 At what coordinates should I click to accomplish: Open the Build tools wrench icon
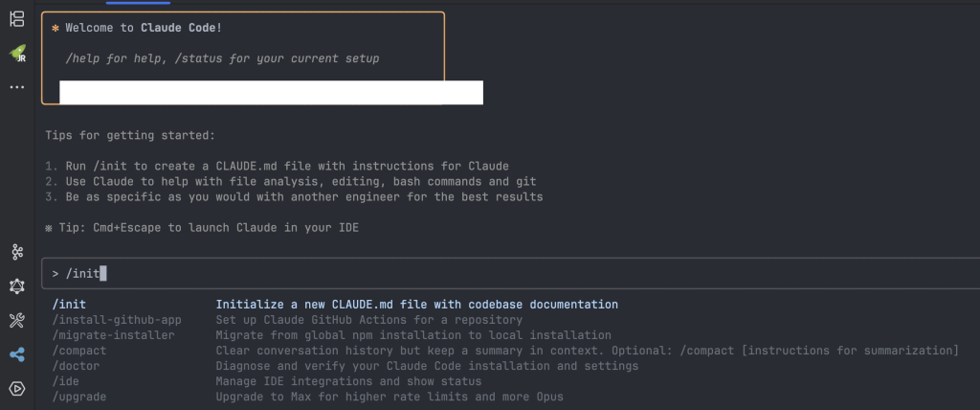(17, 321)
